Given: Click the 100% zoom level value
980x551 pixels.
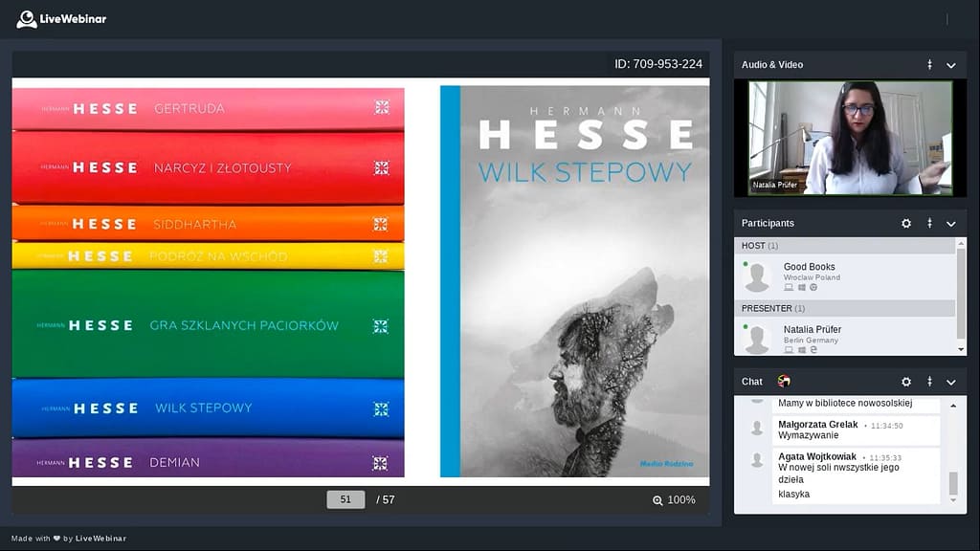Looking at the screenshot, I should tap(681, 499).
